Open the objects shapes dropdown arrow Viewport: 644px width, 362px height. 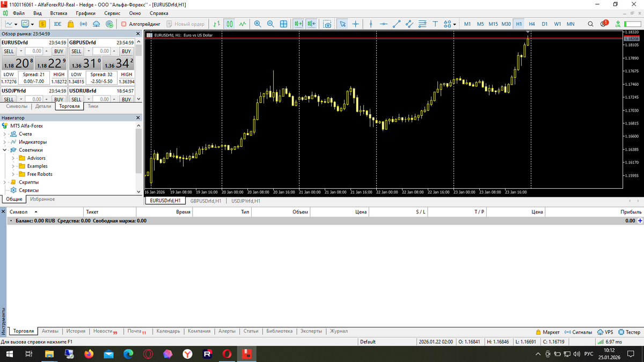click(x=455, y=24)
